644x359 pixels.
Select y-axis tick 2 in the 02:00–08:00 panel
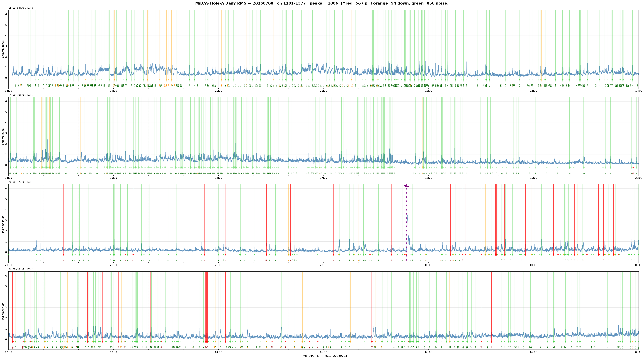coord(6,318)
